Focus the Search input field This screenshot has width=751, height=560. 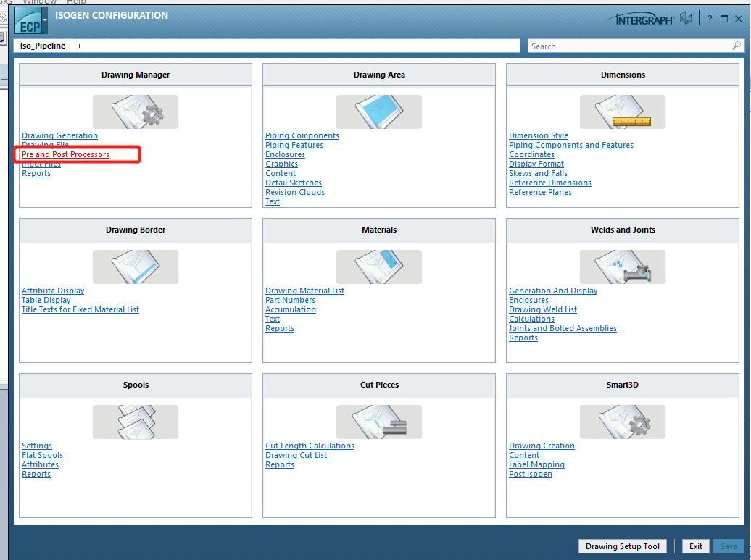[629, 46]
